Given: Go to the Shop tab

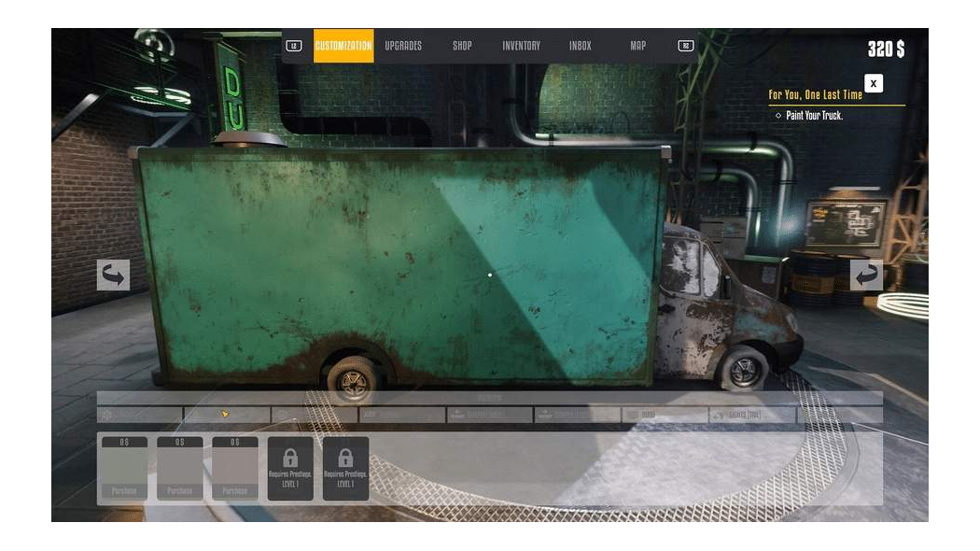Looking at the screenshot, I should (x=462, y=46).
